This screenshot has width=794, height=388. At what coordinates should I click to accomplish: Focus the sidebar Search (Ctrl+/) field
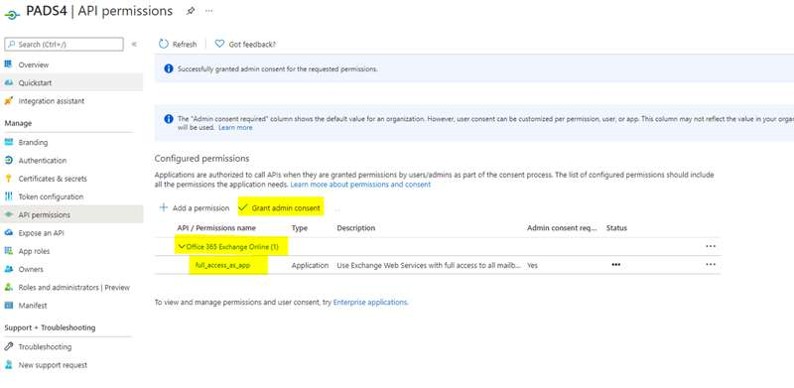coord(64,45)
